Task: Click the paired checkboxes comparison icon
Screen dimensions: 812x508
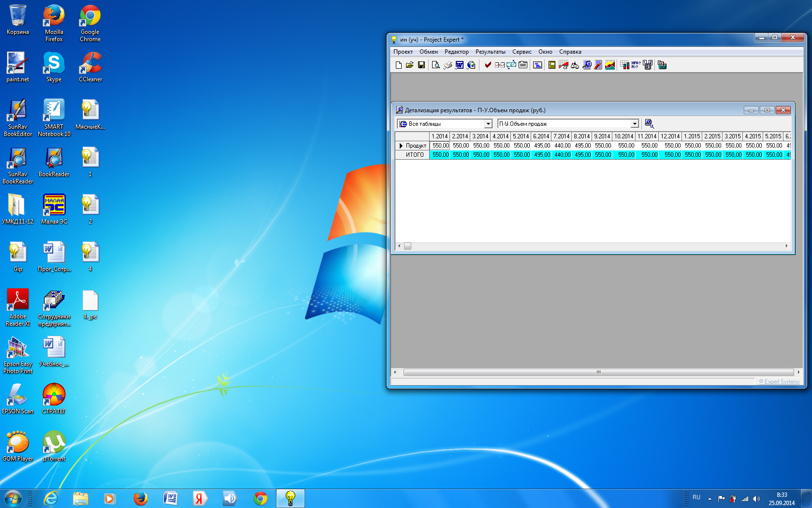Action: tap(499, 65)
